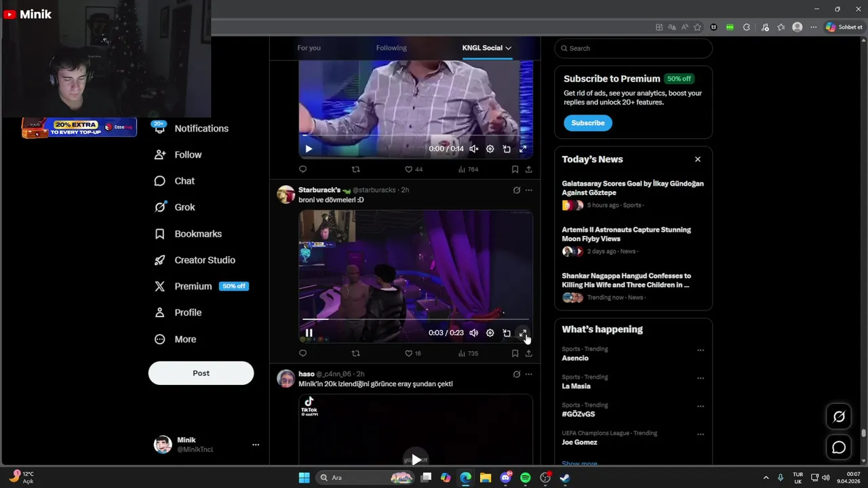
Task: Open Copilot Sohbet et button
Action: click(844, 27)
